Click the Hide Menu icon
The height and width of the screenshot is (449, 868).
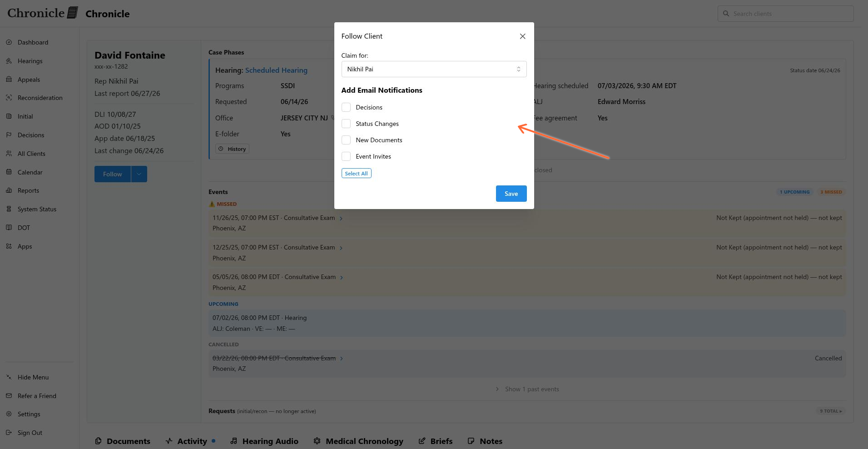click(9, 377)
